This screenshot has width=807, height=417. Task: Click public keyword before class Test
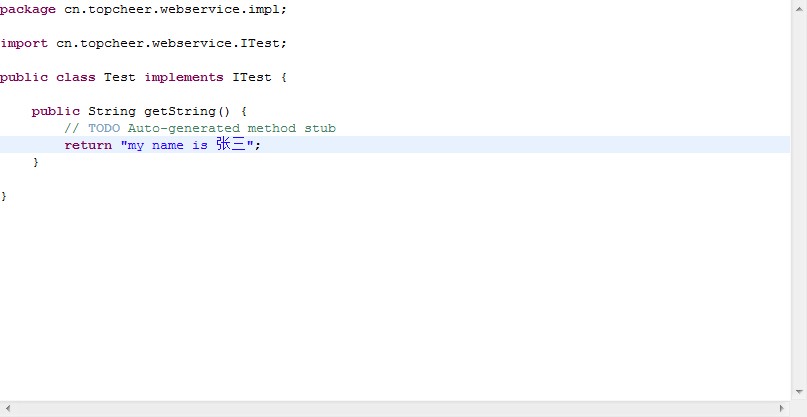[24, 77]
